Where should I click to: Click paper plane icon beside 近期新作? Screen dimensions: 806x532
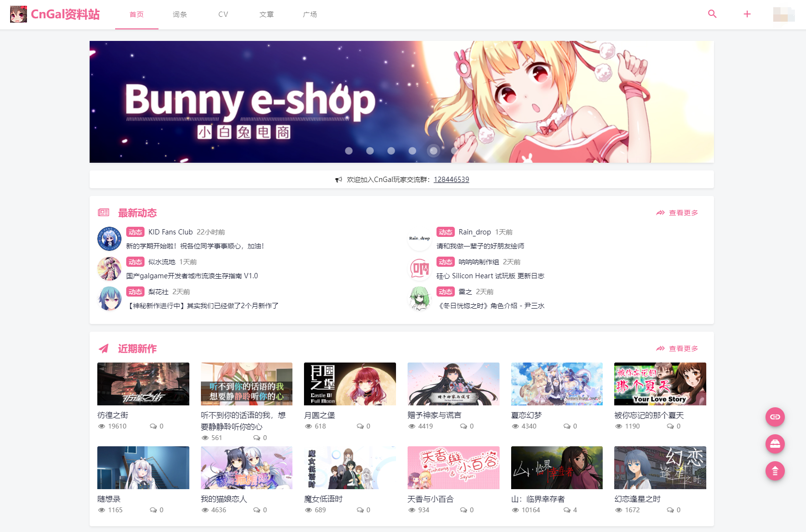pyautogui.click(x=104, y=349)
